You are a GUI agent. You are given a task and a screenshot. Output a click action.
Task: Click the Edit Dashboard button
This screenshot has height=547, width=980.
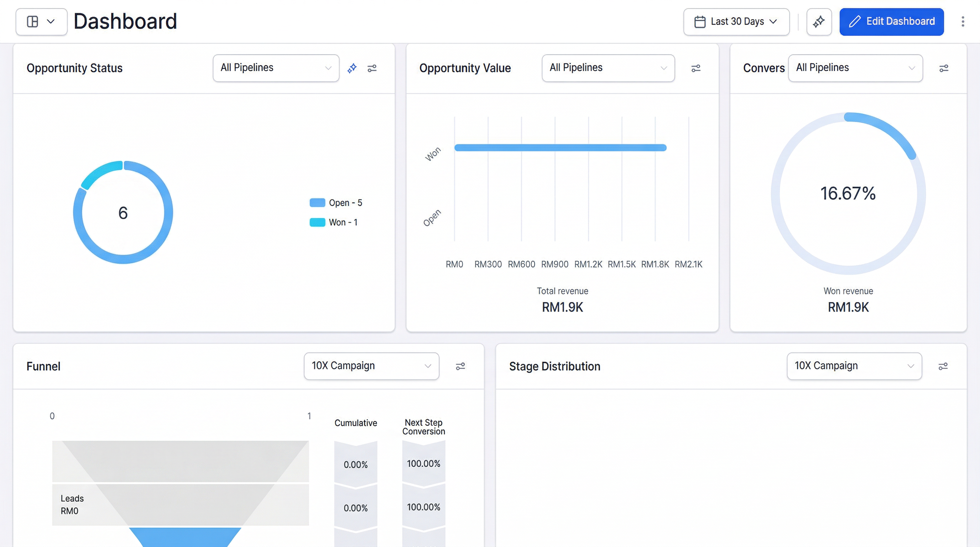pos(891,22)
